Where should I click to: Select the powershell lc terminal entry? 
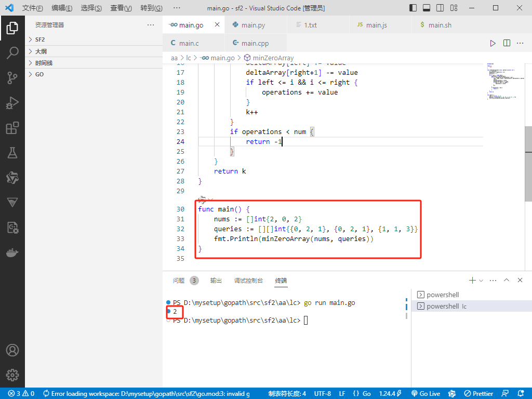[x=472, y=306]
